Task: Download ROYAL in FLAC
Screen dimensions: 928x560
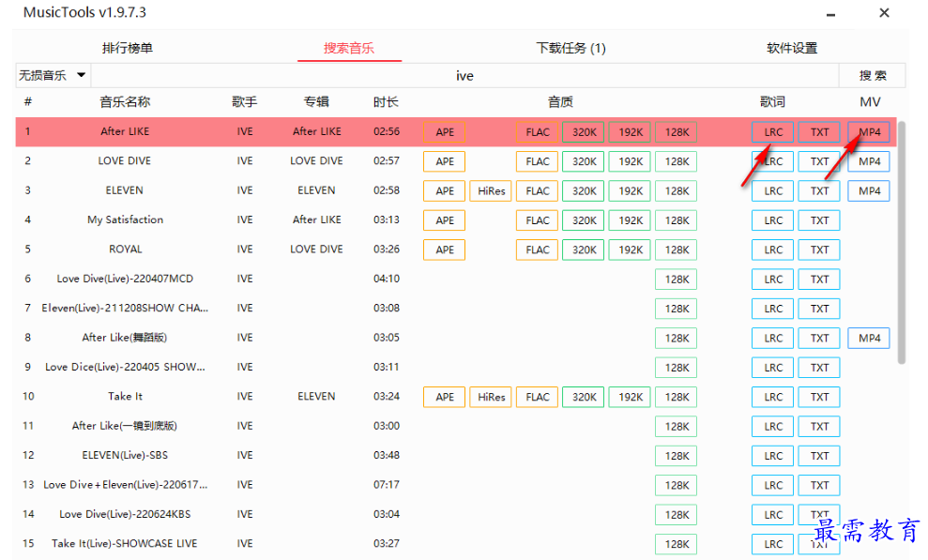Action: 538,250
